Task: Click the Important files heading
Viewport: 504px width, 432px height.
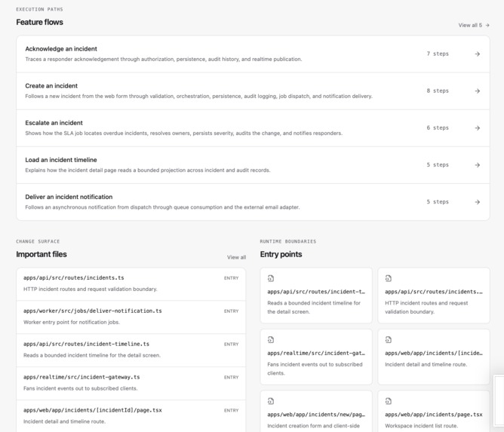Action: tap(41, 254)
